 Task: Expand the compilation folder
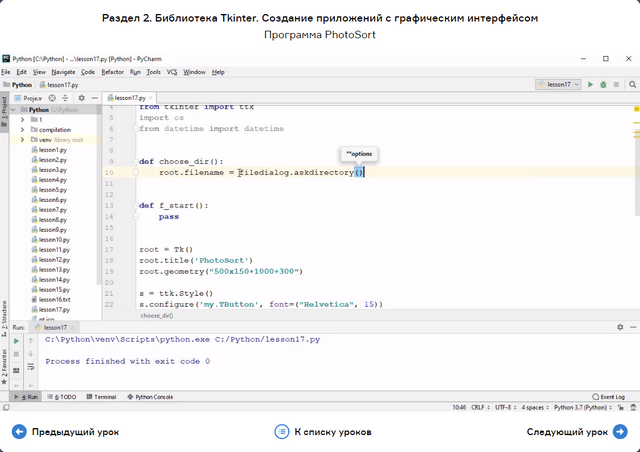pos(22,130)
